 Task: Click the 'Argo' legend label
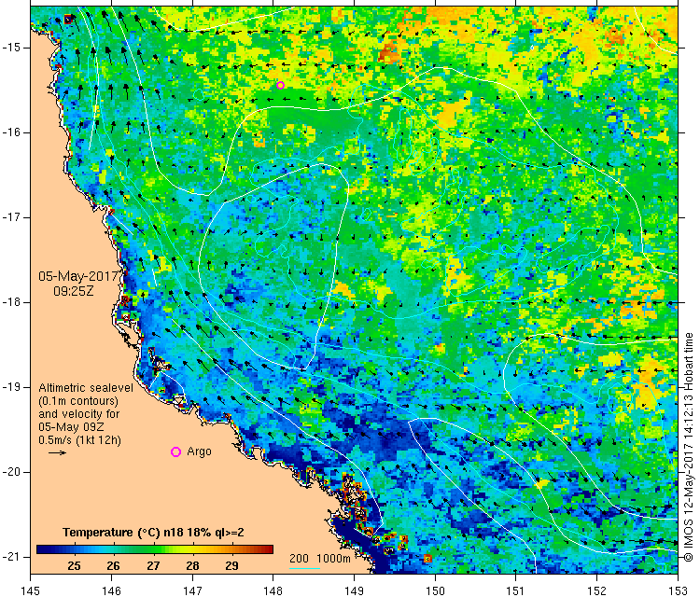point(199,451)
